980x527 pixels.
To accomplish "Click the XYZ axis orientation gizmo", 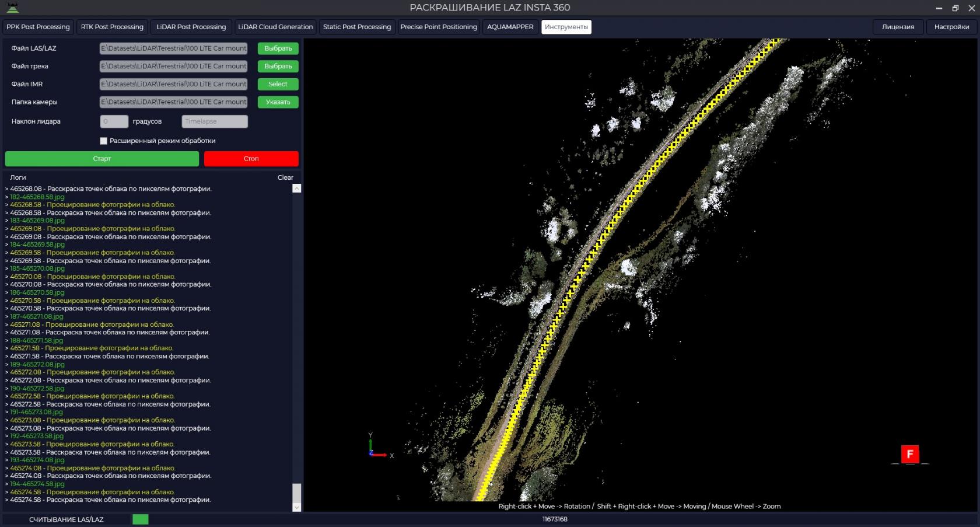I will coord(377,447).
